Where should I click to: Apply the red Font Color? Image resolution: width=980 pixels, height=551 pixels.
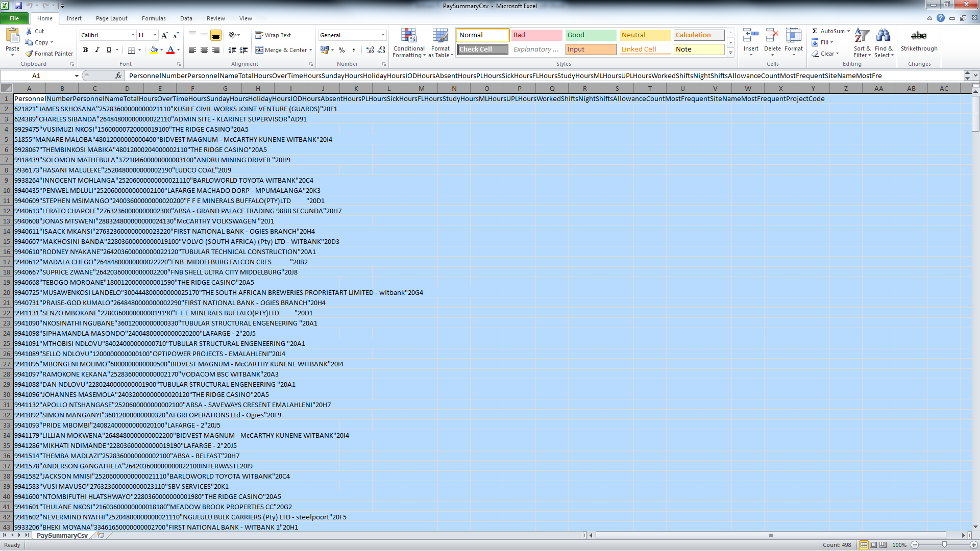pyautogui.click(x=170, y=50)
